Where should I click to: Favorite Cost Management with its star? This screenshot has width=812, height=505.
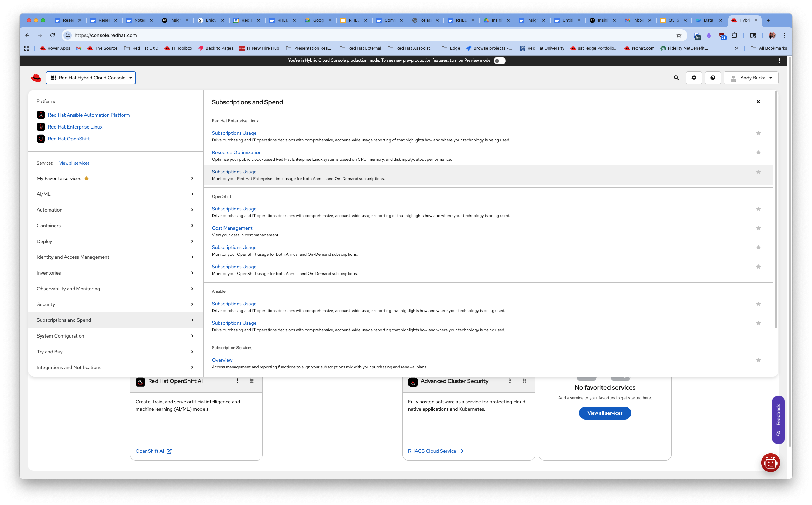click(758, 228)
